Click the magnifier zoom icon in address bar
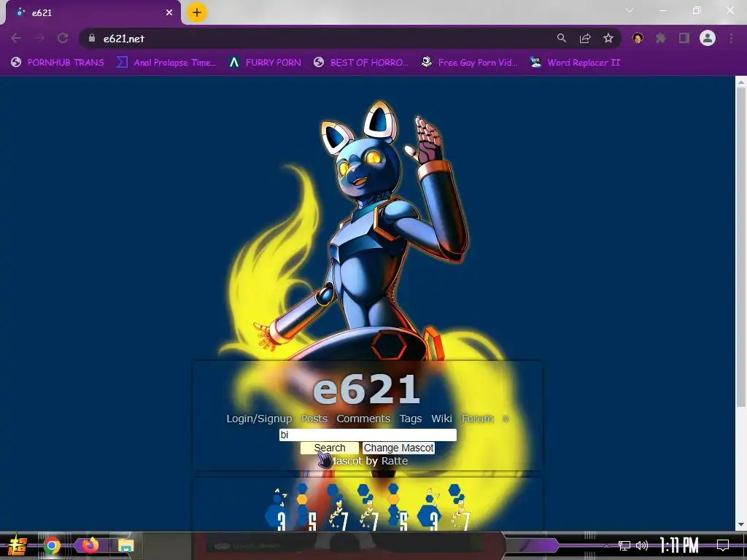The image size is (747, 560). [562, 38]
